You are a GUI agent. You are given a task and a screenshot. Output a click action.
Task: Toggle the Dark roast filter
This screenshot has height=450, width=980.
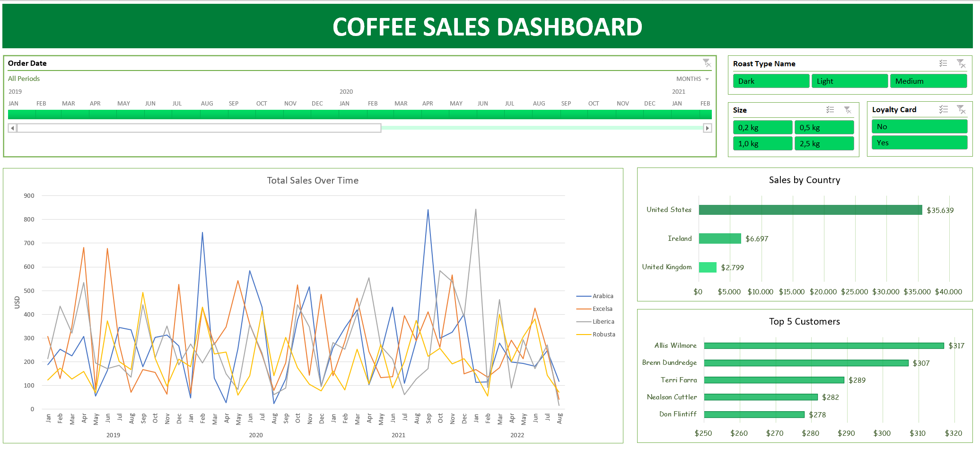[x=771, y=81]
